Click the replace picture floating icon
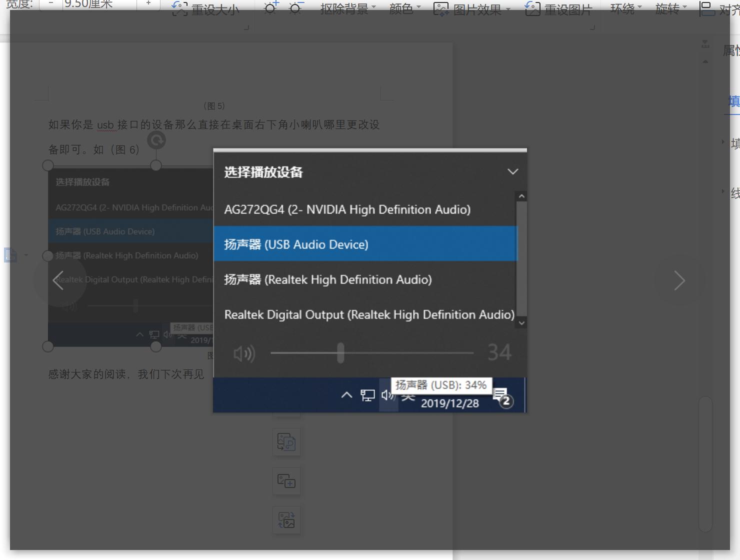The width and height of the screenshot is (740, 560). [x=286, y=520]
